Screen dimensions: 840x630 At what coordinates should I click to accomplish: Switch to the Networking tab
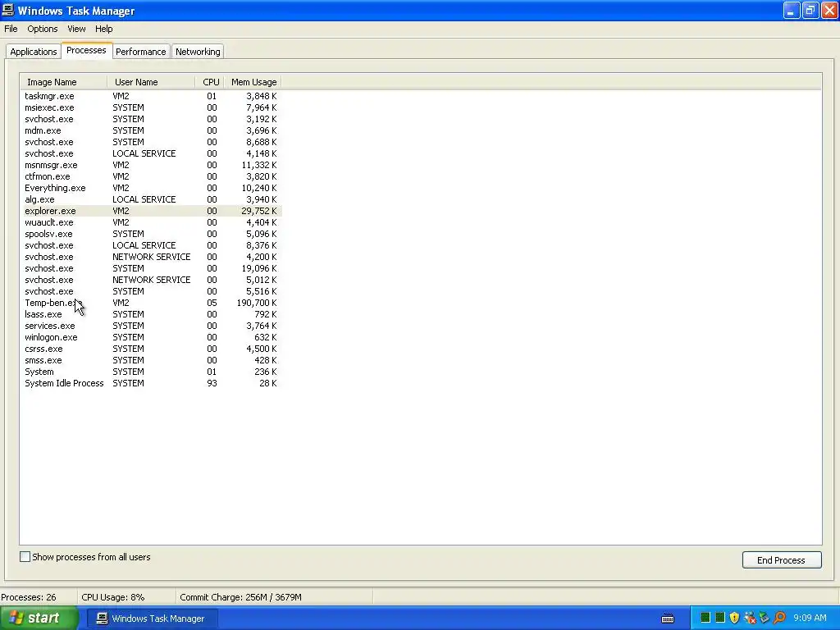click(198, 52)
